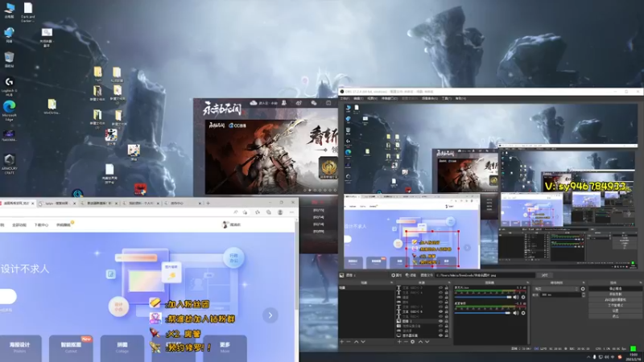Open 帮助 menu in OBS
This screenshot has height=362, width=644.
[x=460, y=98]
